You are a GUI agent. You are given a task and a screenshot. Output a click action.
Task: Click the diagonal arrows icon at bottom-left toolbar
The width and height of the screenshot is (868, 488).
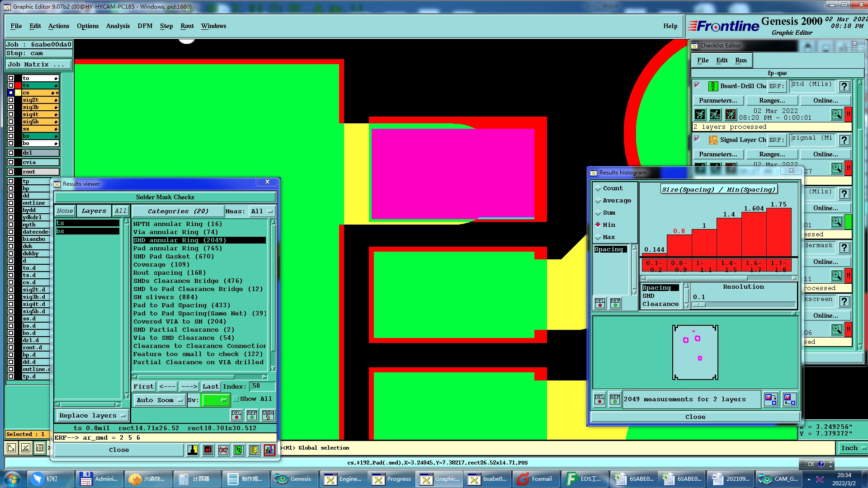pos(11,448)
